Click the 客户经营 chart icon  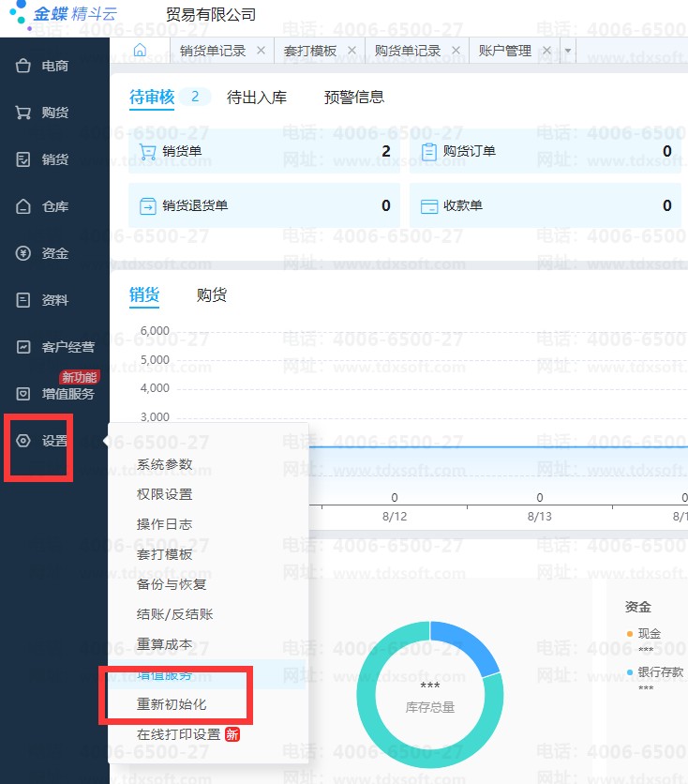tap(23, 347)
